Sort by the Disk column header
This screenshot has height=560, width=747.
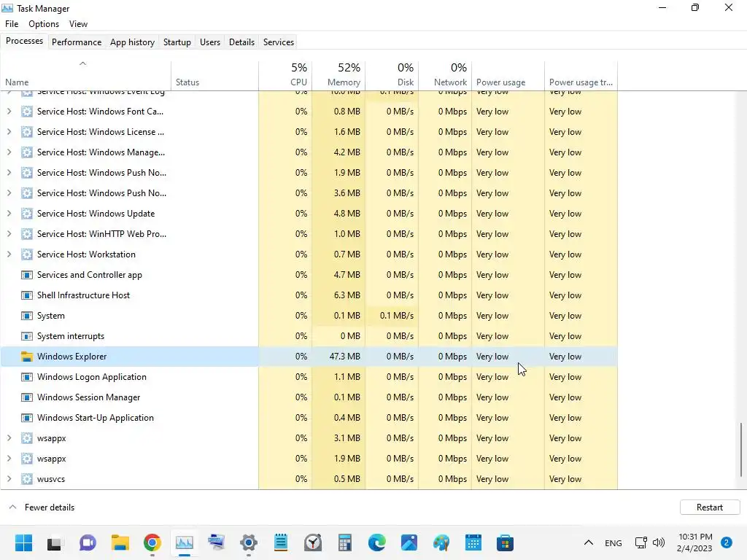point(392,75)
